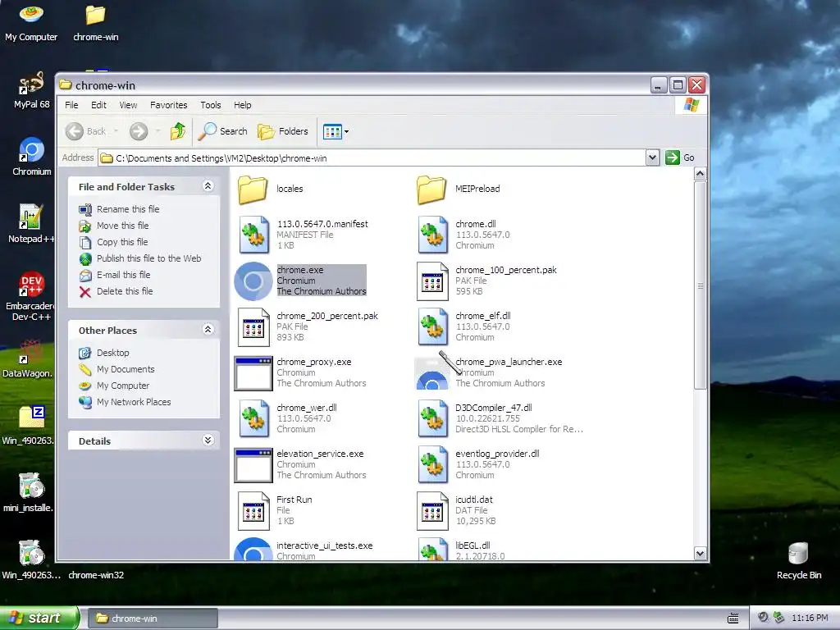Click the Up folder toolbar icon

178,131
